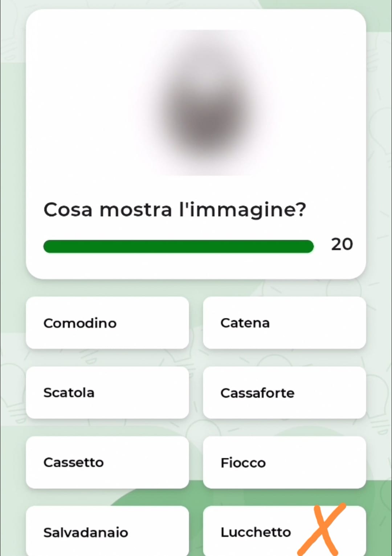Click the question text 'Cosa mostra l'immagine?'

175,210
